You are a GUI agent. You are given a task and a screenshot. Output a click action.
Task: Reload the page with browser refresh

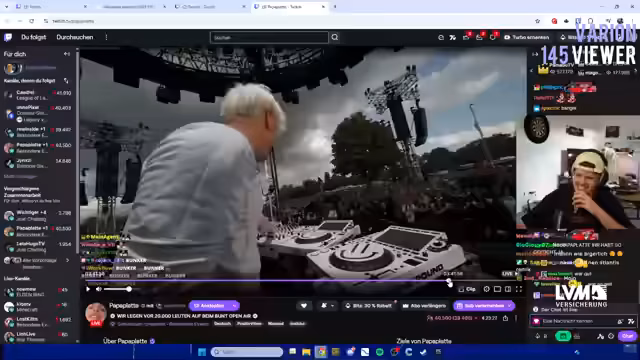click(x=31, y=21)
